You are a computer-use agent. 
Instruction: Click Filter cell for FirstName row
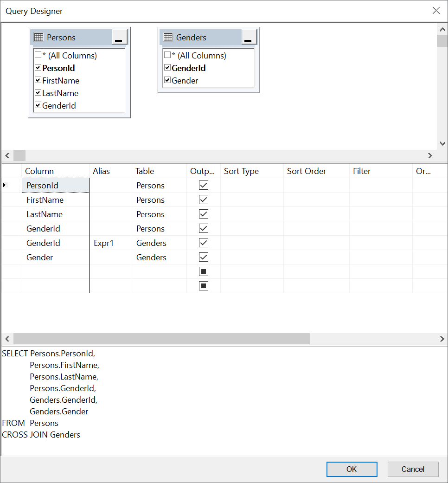pyautogui.click(x=381, y=200)
